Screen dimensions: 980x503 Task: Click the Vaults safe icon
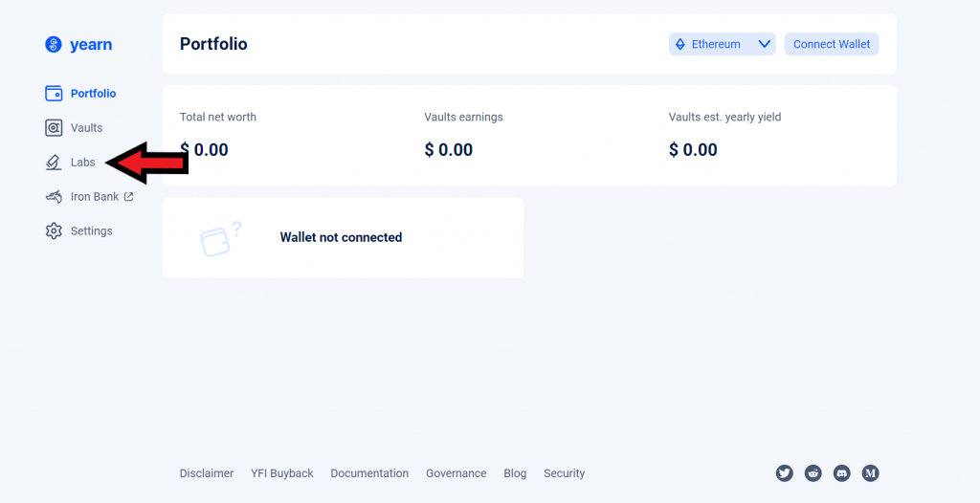(x=54, y=128)
